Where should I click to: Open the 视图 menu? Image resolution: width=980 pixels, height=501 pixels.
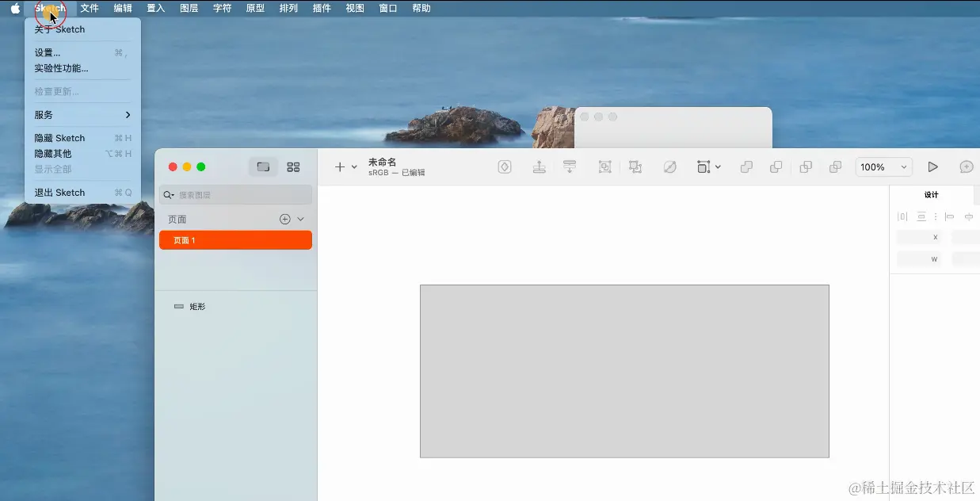coord(355,8)
